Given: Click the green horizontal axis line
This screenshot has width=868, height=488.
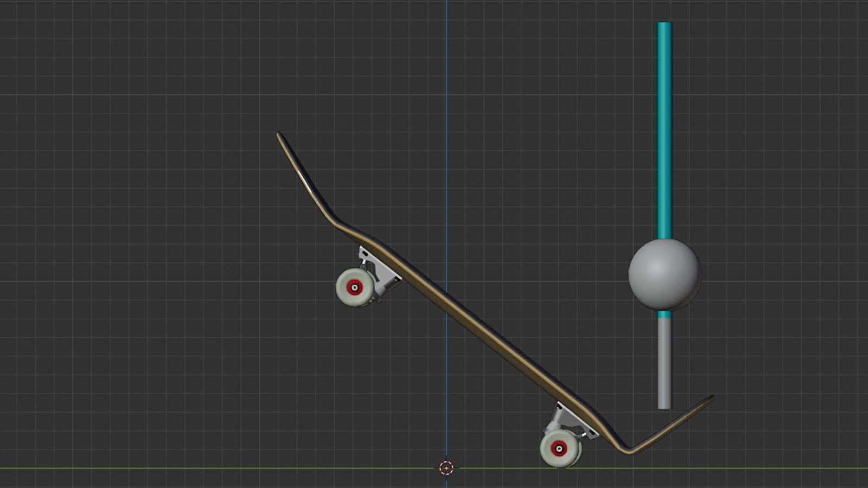Looking at the screenshot, I should tap(163, 468).
